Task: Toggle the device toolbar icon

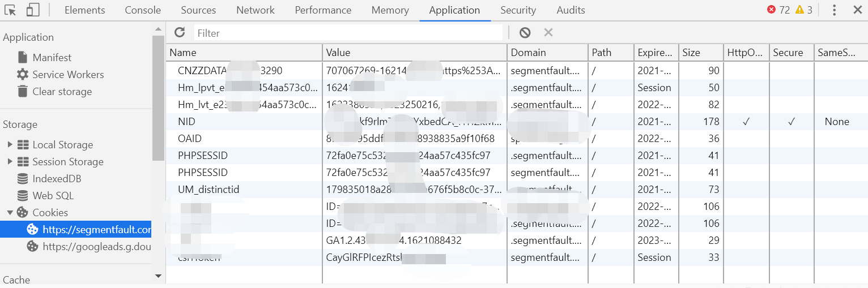Action: (x=32, y=10)
